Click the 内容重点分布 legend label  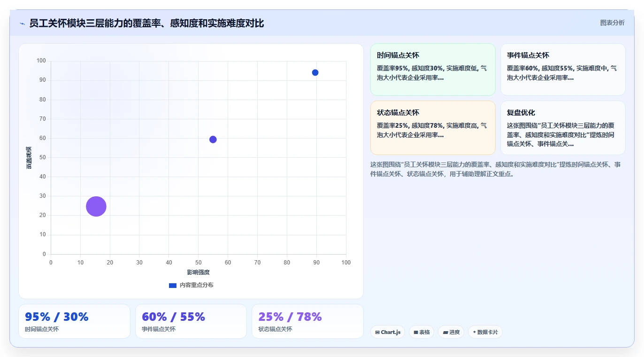pyautogui.click(x=197, y=285)
